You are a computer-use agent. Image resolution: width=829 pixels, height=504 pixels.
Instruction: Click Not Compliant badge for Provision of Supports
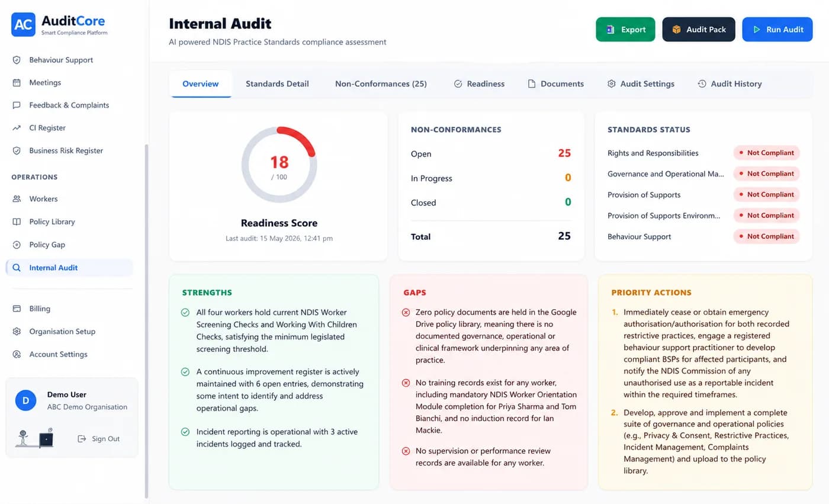click(x=767, y=194)
